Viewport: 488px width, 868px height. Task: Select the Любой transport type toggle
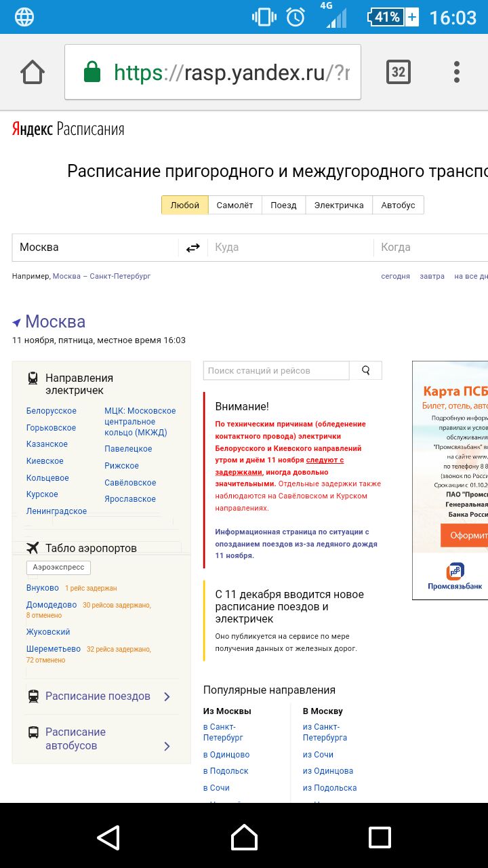pos(184,205)
